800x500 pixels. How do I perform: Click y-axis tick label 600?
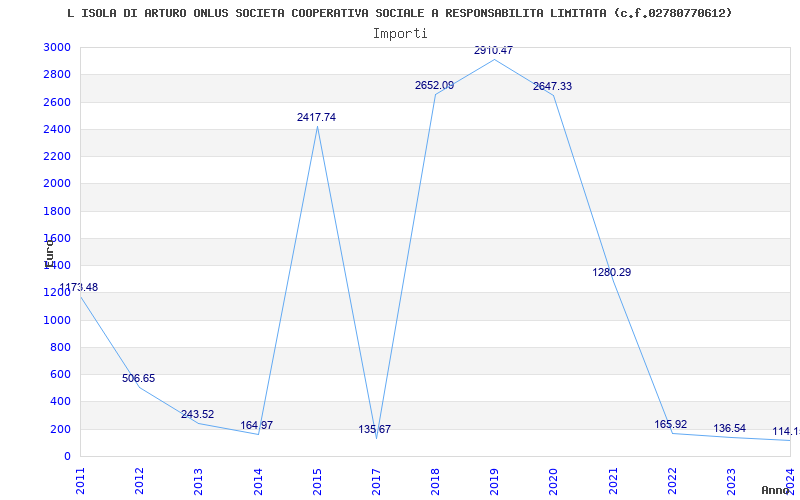61,374
